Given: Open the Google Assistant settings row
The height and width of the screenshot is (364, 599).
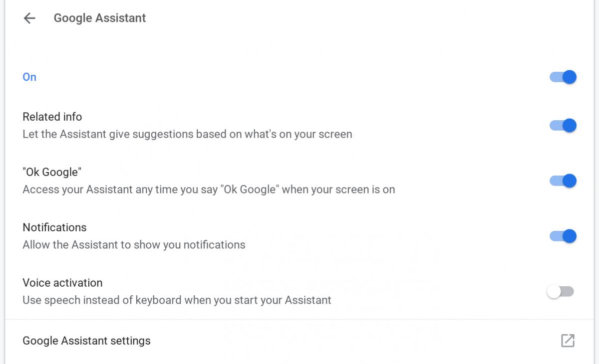Looking at the screenshot, I should pos(86,341).
